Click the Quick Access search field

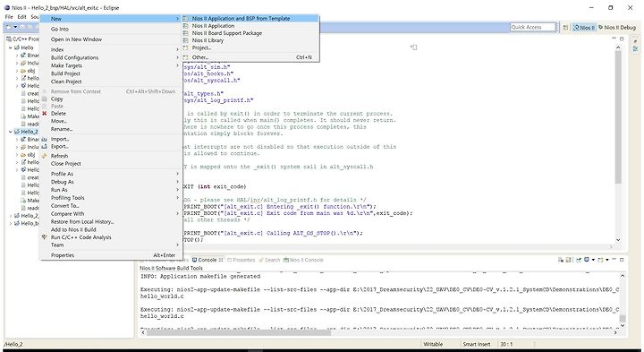(533, 27)
